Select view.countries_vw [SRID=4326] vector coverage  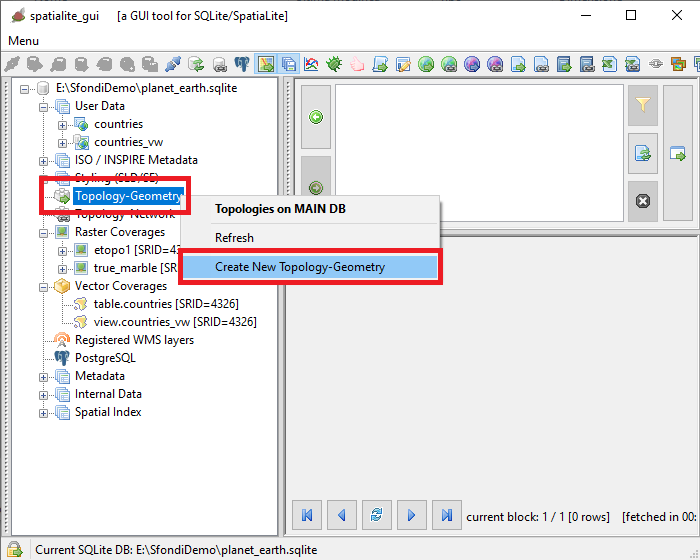point(175,322)
